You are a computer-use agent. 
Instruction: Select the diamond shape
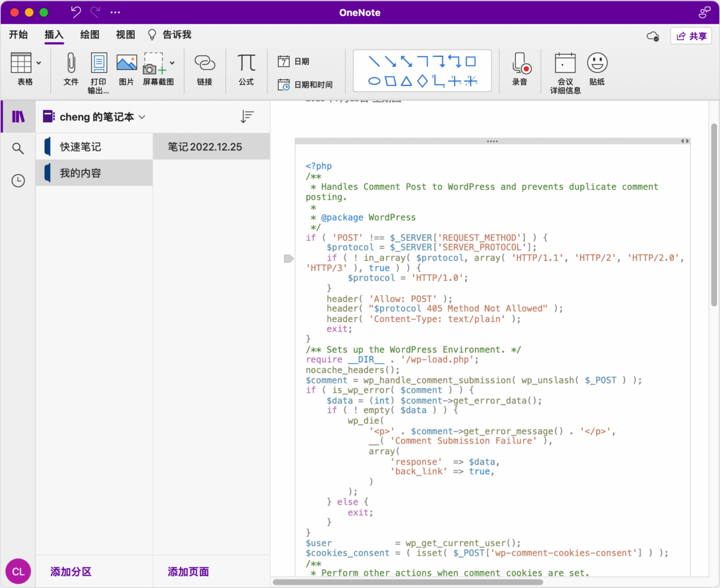tap(423, 81)
